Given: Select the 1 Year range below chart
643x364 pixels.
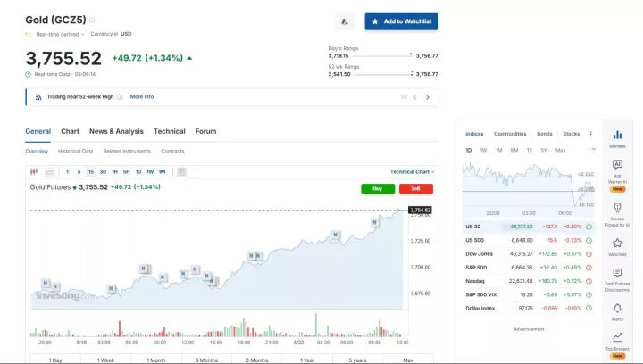Looking at the screenshot, I should (x=307, y=360).
